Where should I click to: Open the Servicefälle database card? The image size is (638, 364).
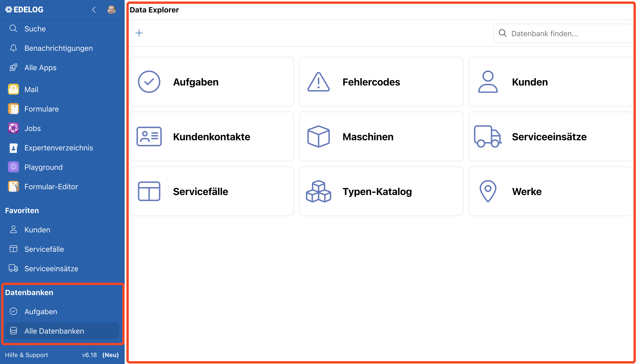pyautogui.click(x=212, y=191)
